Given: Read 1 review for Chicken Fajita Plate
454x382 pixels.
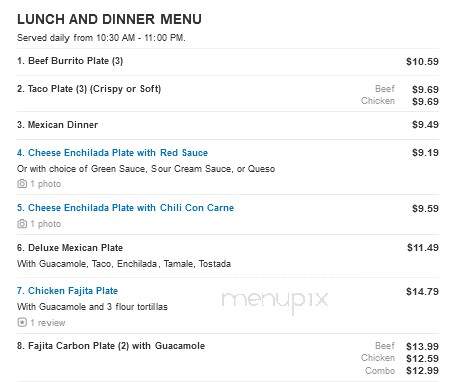Looking at the screenshot, I should 48,323.
